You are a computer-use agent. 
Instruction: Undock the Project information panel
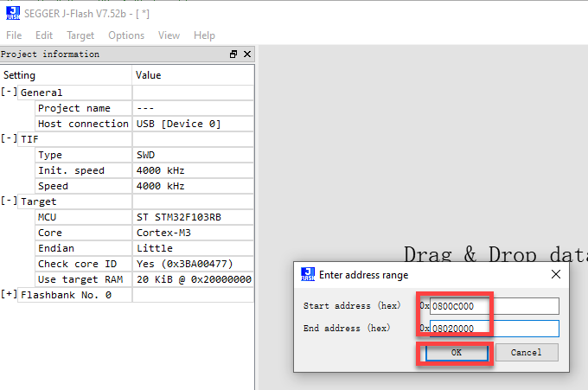233,54
